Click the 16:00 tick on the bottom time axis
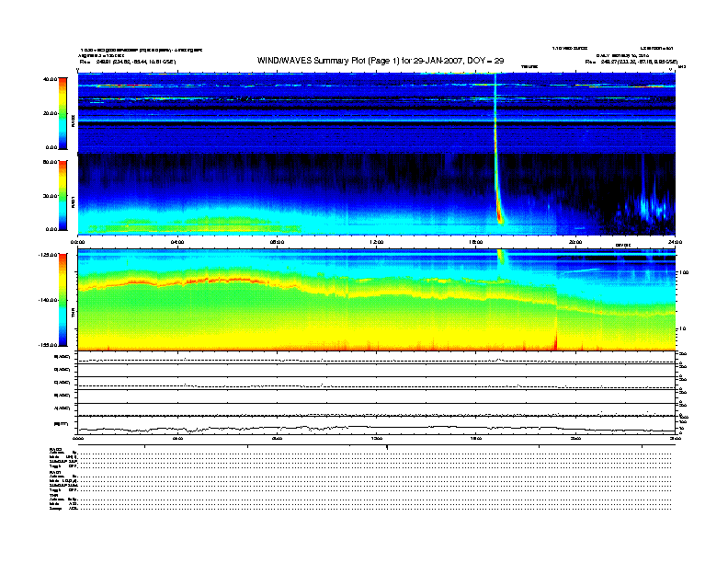Image resolution: width=728 pixels, height=563 pixels. click(476, 438)
